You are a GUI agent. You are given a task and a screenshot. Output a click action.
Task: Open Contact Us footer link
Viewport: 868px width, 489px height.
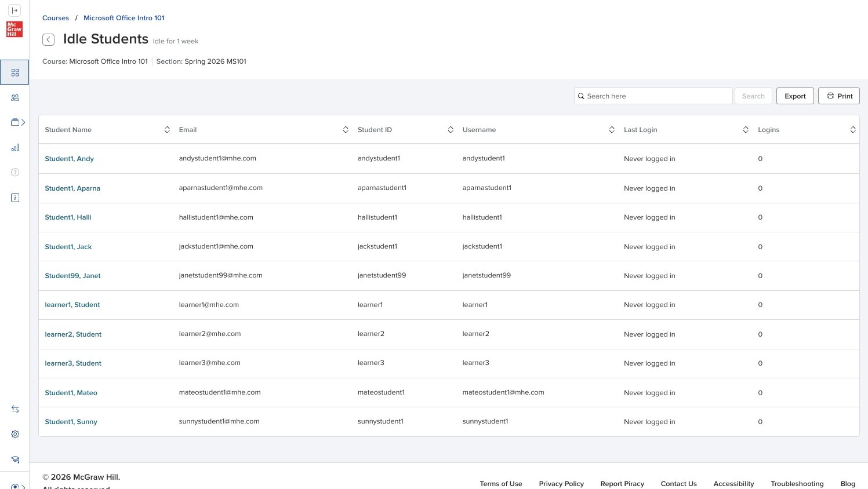click(x=679, y=484)
